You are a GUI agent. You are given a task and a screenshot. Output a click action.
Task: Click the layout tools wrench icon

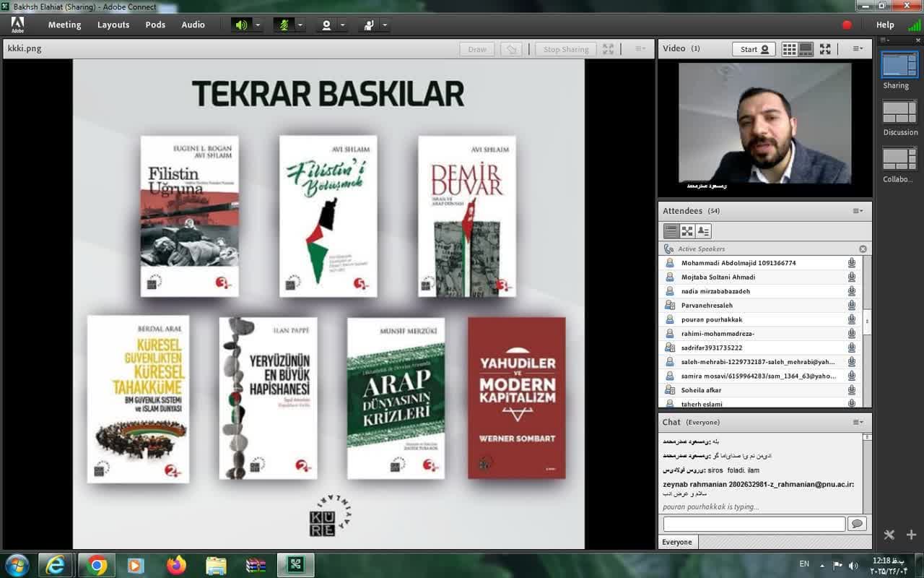889,535
